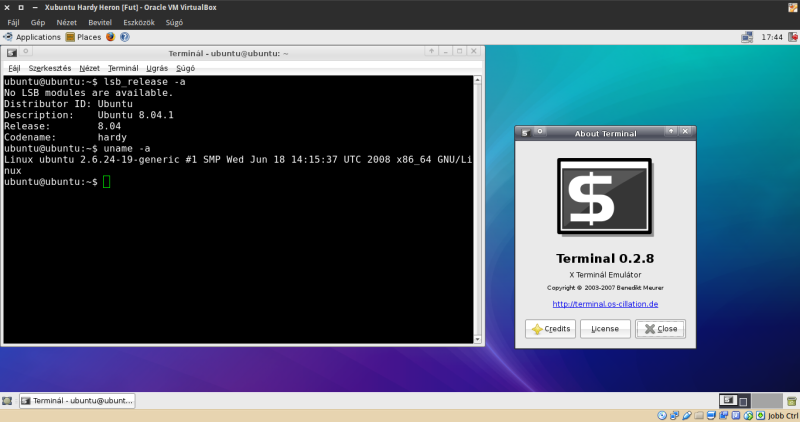
Task: Open the Szerkesztés menu in Terminál
Action: tap(49, 68)
